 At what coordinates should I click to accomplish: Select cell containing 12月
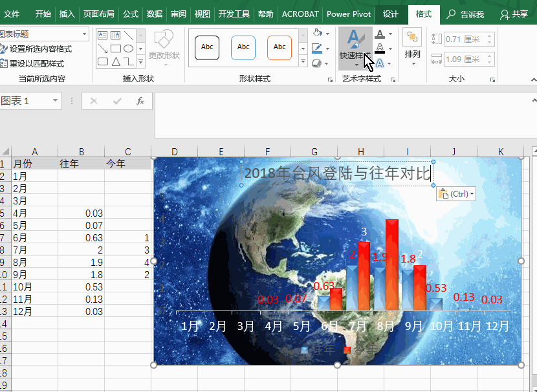pyautogui.click(x=34, y=312)
